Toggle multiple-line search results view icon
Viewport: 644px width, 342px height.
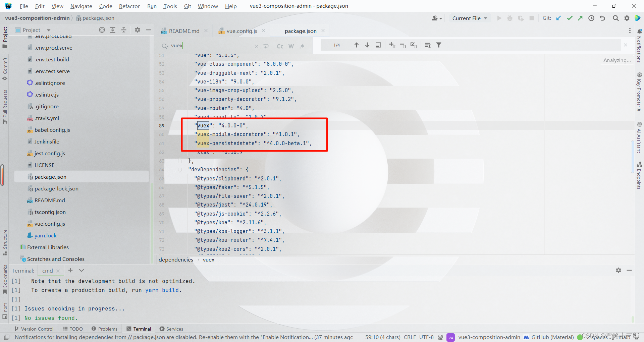[x=378, y=45]
